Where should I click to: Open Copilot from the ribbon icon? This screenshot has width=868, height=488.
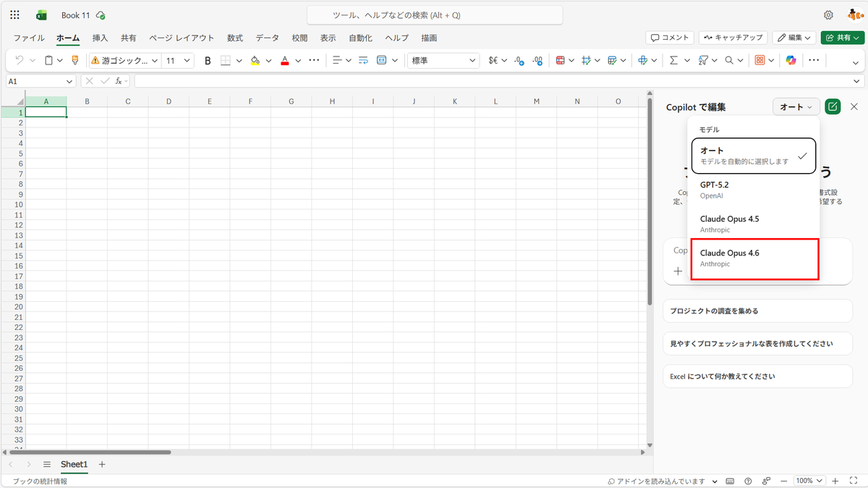click(x=791, y=61)
